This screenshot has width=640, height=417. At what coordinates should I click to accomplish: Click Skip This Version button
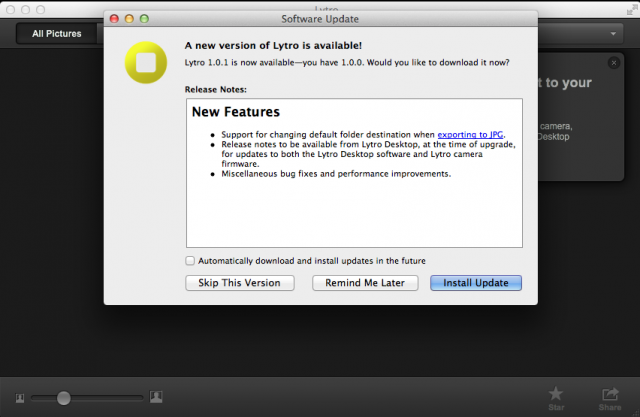tap(240, 283)
